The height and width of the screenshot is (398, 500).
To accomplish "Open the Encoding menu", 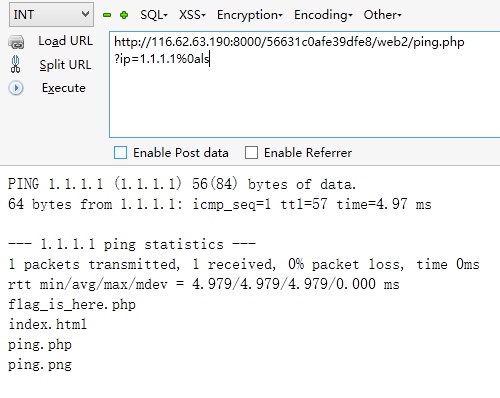I will click(x=323, y=15).
